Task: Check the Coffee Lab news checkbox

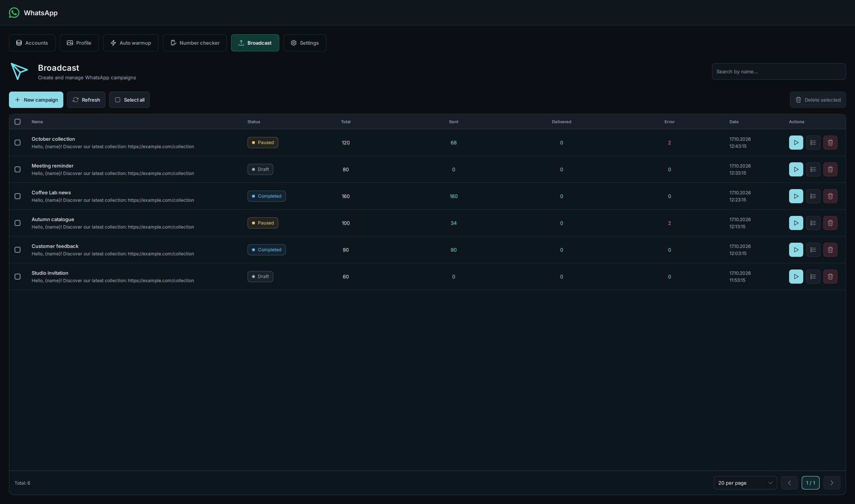Action: point(18,196)
